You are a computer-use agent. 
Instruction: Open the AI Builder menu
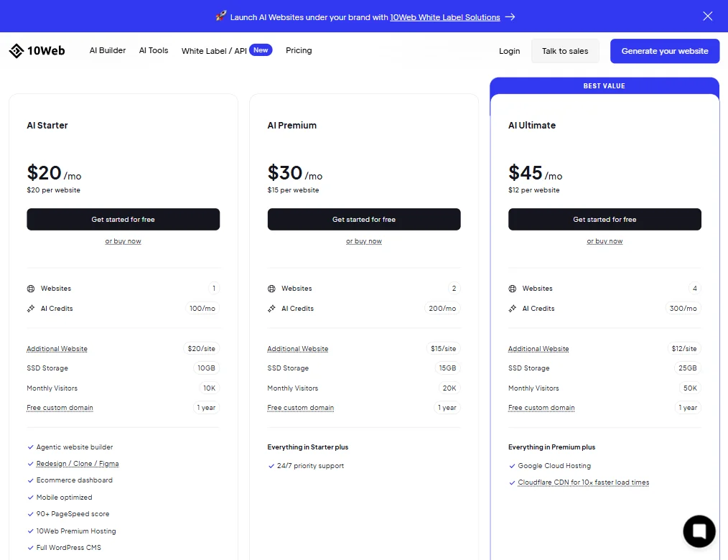pos(107,50)
